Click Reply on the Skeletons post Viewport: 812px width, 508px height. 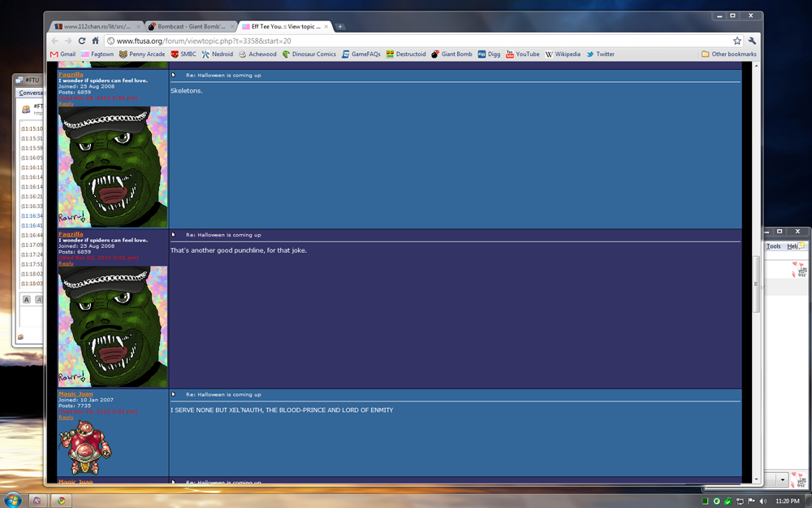click(66, 104)
